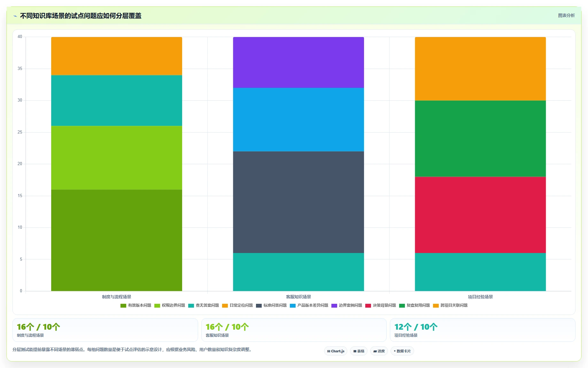Click slate gray segment in 客服知识场景 bar
Image resolution: width=588 pixels, height=368 pixels.
(298, 202)
